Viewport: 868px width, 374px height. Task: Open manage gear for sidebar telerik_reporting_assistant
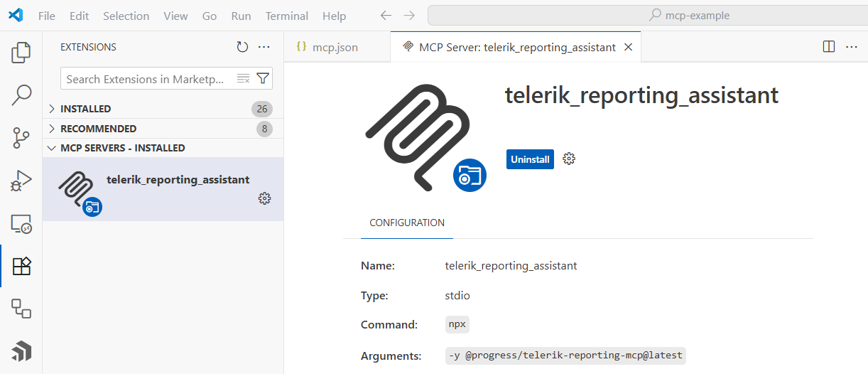(264, 198)
